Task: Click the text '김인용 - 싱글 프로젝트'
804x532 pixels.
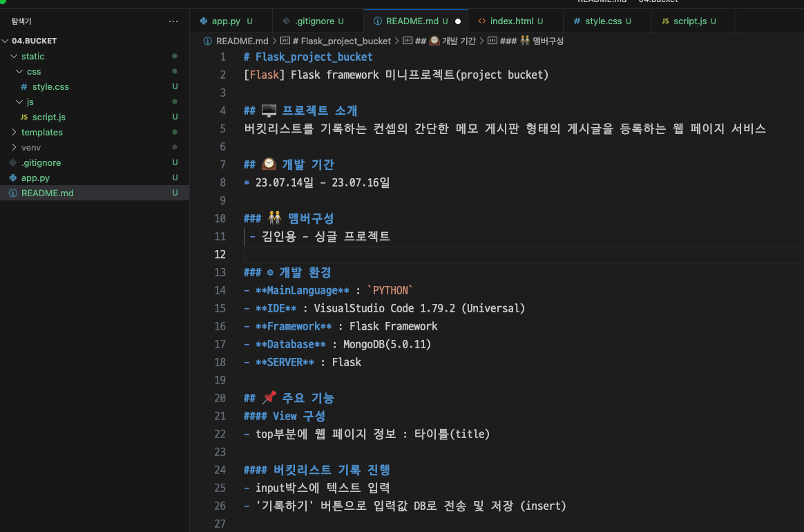Action: (326, 236)
